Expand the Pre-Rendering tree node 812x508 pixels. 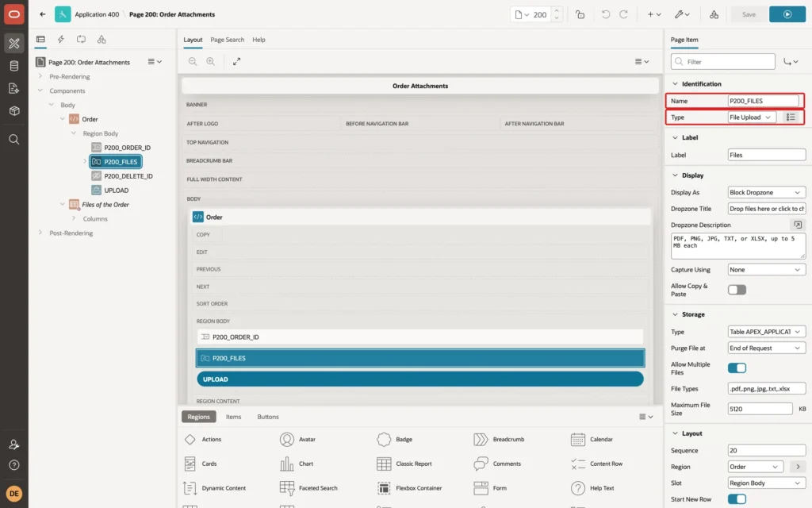coord(40,76)
